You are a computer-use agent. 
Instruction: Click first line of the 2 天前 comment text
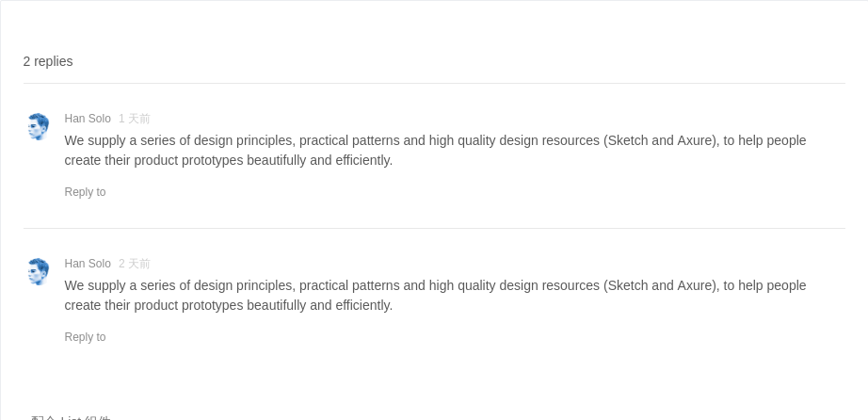tap(435, 285)
